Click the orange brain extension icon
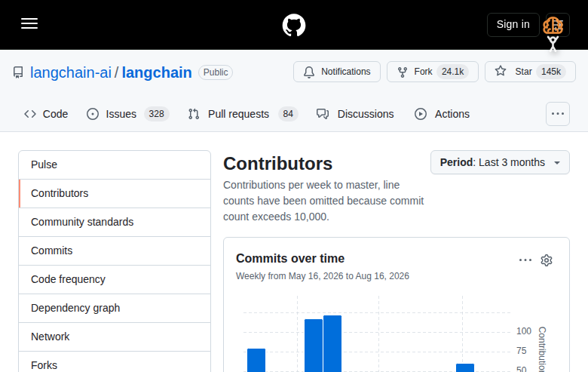Viewport: 588px width, 372px height. pos(553,26)
